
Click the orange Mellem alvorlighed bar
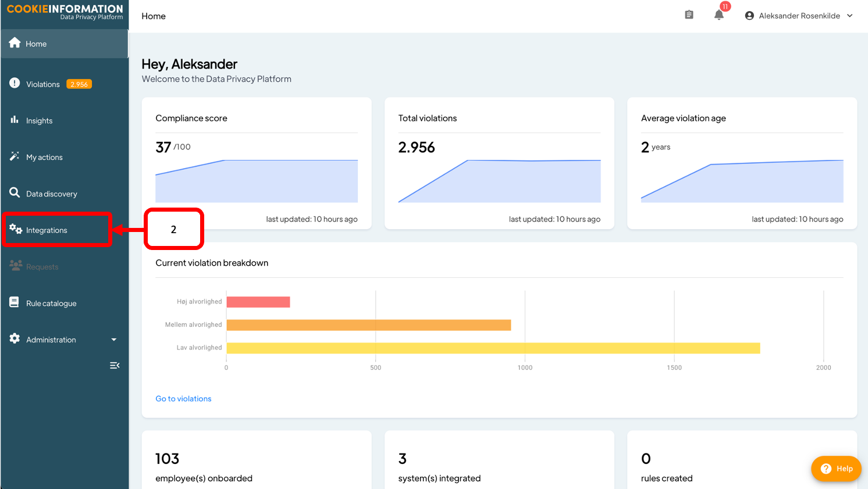click(x=368, y=325)
